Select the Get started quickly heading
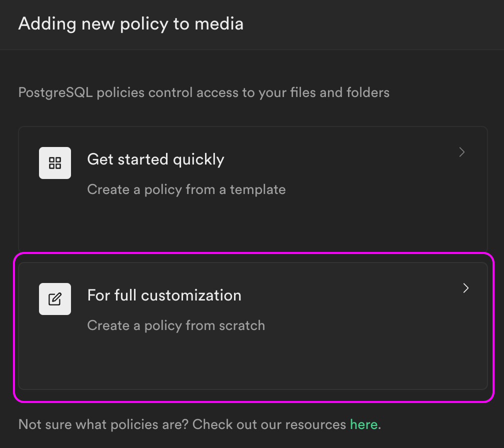Viewport: 504px width, 448px height. click(155, 159)
